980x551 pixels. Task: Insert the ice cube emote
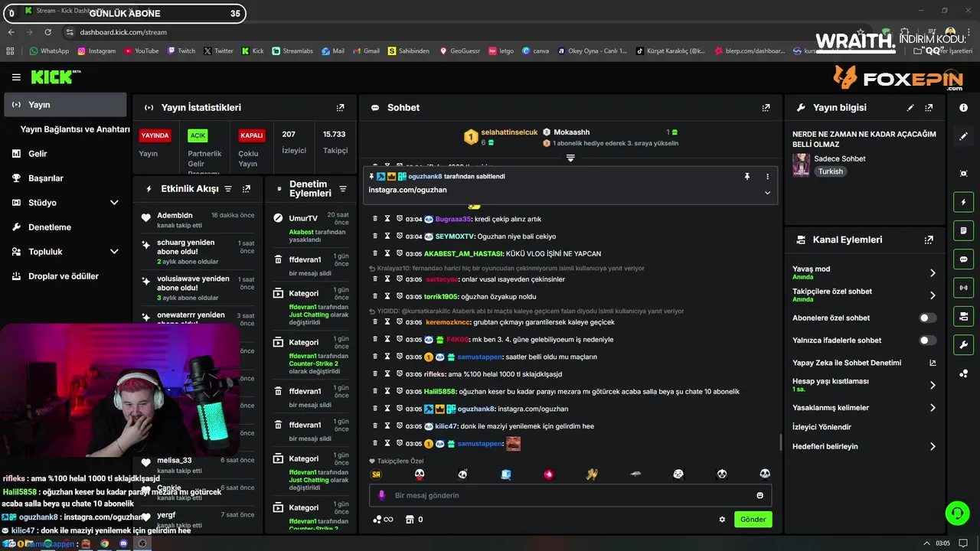pyautogui.click(x=505, y=474)
